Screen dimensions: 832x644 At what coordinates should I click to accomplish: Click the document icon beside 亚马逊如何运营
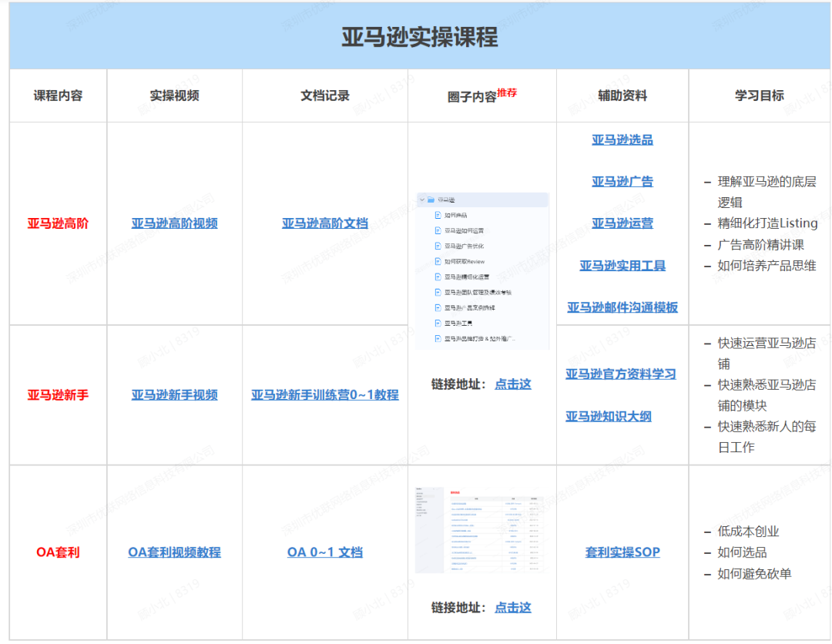coord(438,230)
